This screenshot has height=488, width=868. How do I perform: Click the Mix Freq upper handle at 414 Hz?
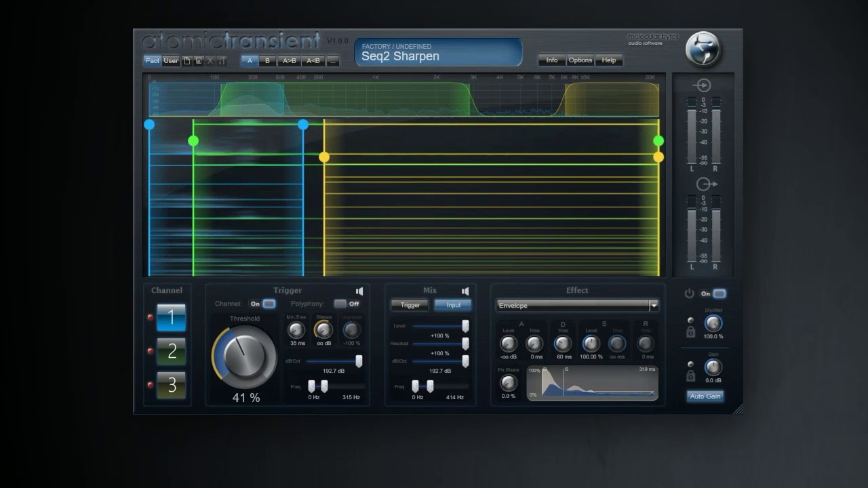[x=430, y=386]
